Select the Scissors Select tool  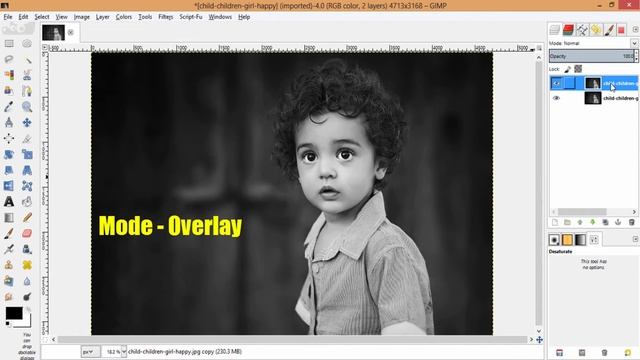(x=27, y=75)
